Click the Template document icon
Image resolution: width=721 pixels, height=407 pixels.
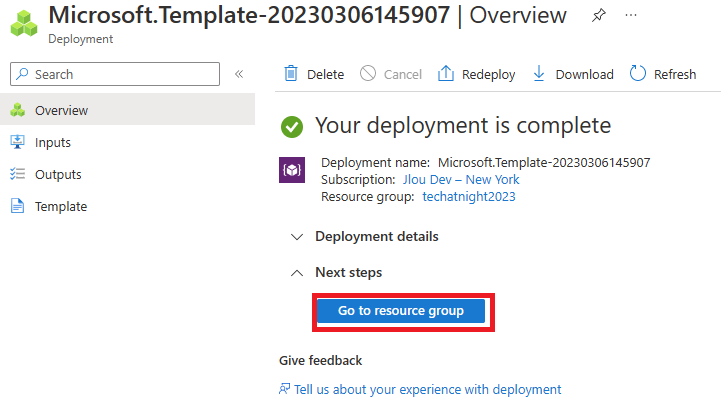(17, 206)
